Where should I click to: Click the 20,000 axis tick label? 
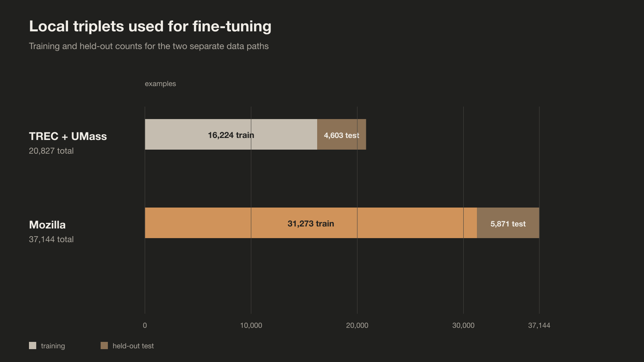[357, 325]
